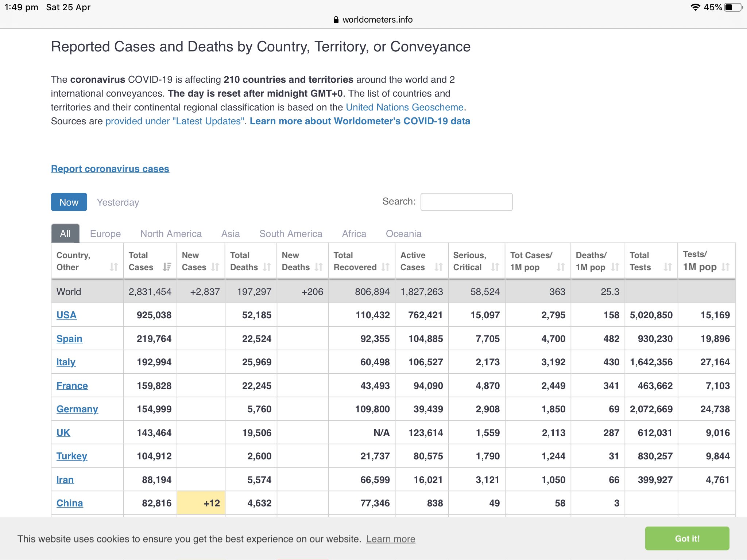747x560 pixels.
Task: Select the Now view button
Action: pyautogui.click(x=69, y=202)
